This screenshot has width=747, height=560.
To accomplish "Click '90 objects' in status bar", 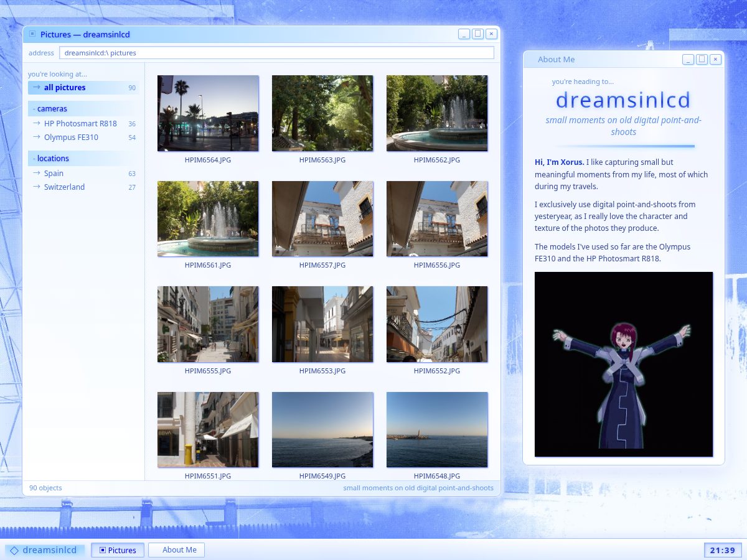I will (x=45, y=488).
